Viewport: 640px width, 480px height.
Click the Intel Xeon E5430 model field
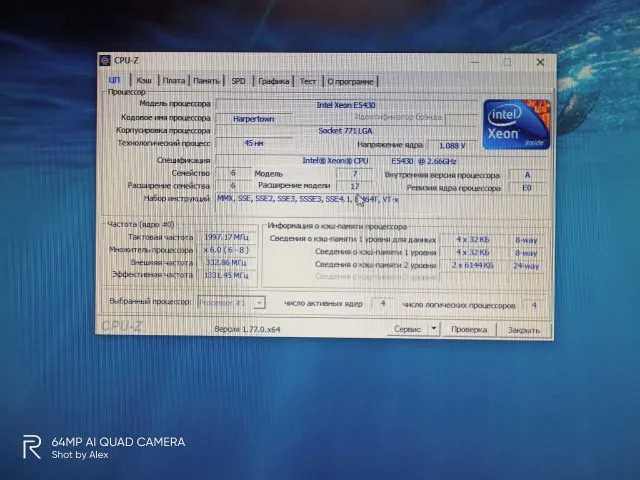tap(346, 105)
